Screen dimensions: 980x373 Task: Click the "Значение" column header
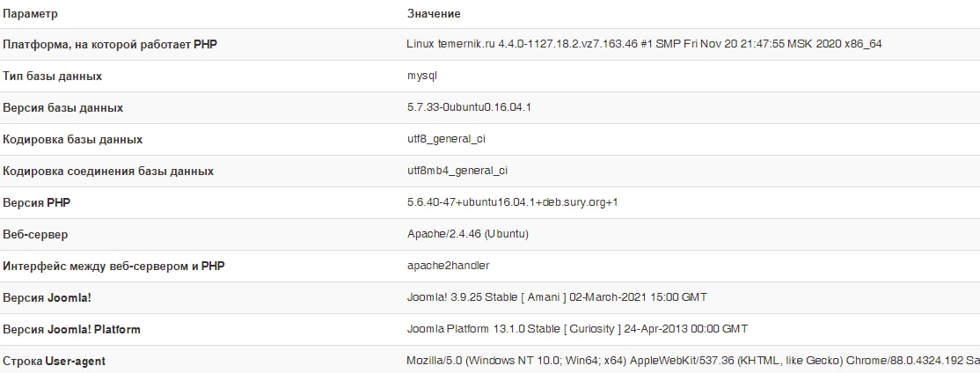tap(434, 14)
